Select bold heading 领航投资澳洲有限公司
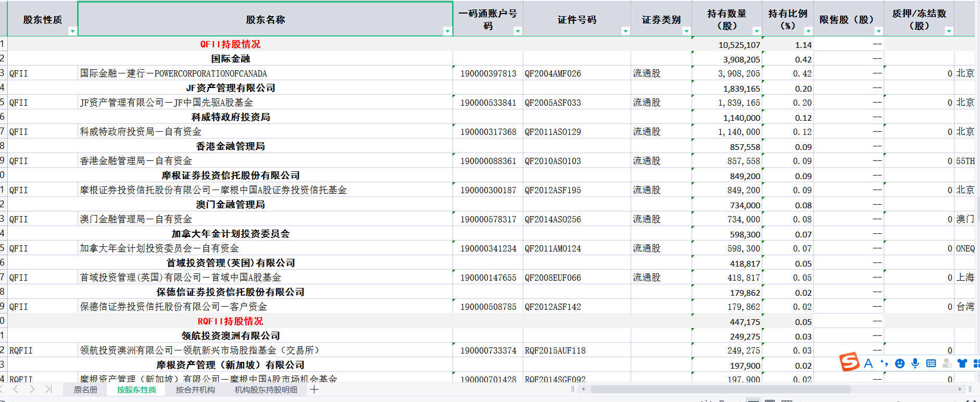 coord(230,336)
